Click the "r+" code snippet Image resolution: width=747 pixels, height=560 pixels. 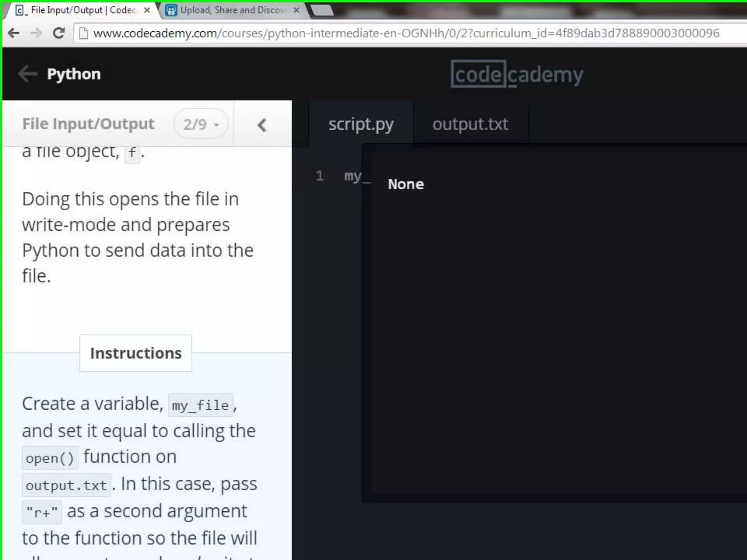(x=42, y=512)
